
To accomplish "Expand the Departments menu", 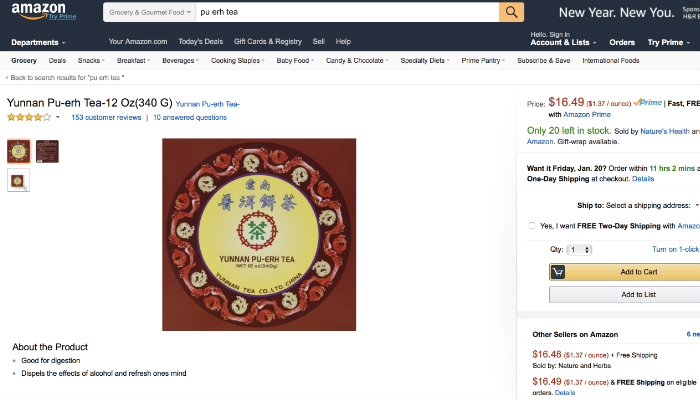I will coord(38,42).
